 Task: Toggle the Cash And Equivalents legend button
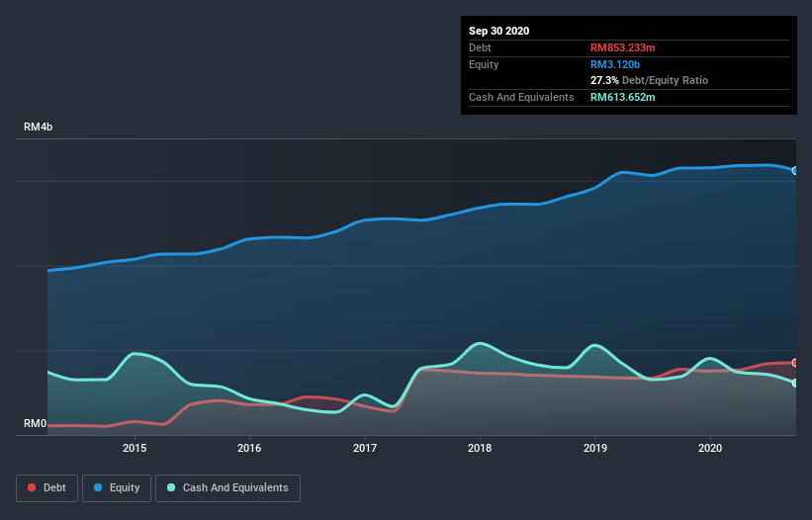(227, 488)
